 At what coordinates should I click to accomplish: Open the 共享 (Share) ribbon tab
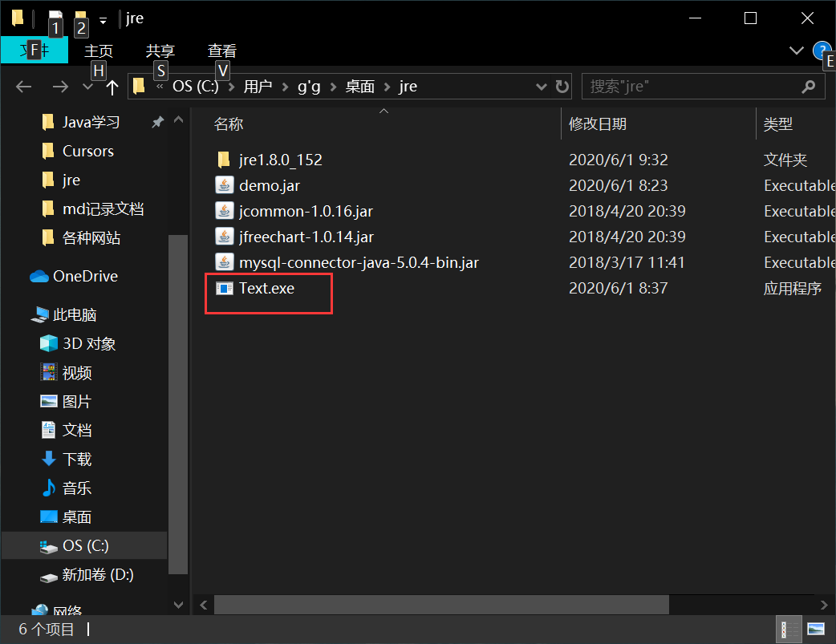click(x=160, y=51)
